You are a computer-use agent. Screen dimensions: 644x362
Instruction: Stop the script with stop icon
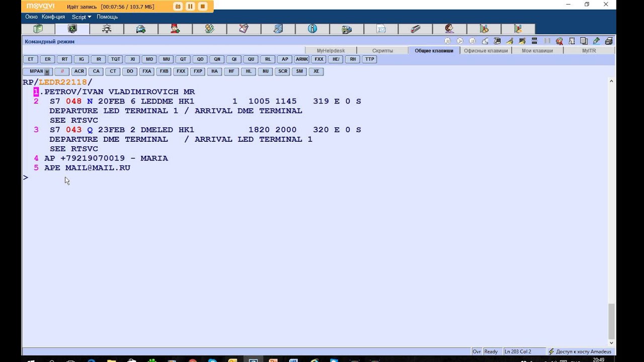472,41
